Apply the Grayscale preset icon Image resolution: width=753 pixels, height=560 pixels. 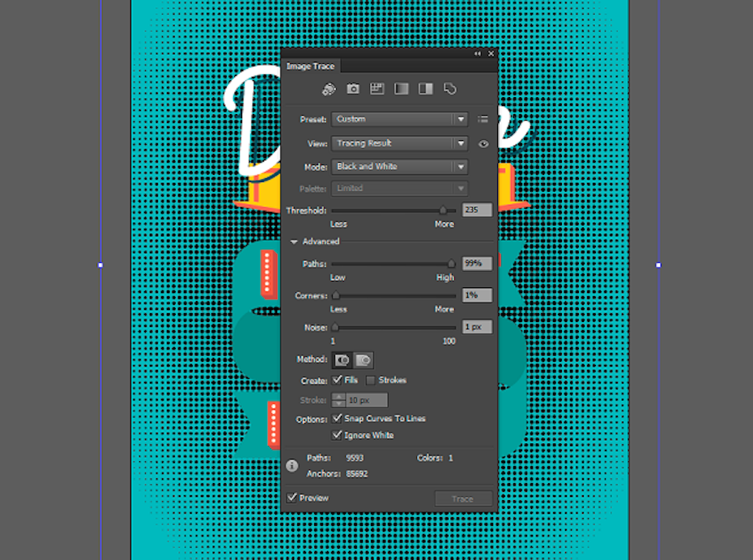point(401,89)
